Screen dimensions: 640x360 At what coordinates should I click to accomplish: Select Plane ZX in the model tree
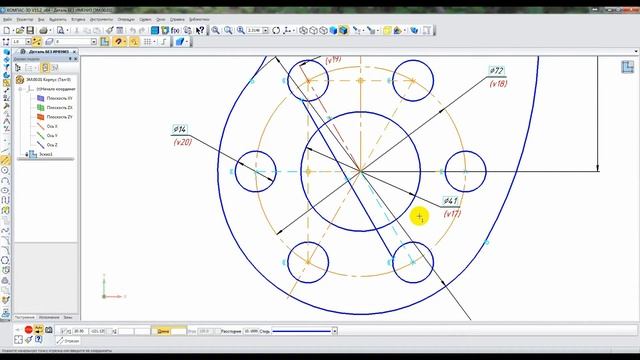(59, 108)
